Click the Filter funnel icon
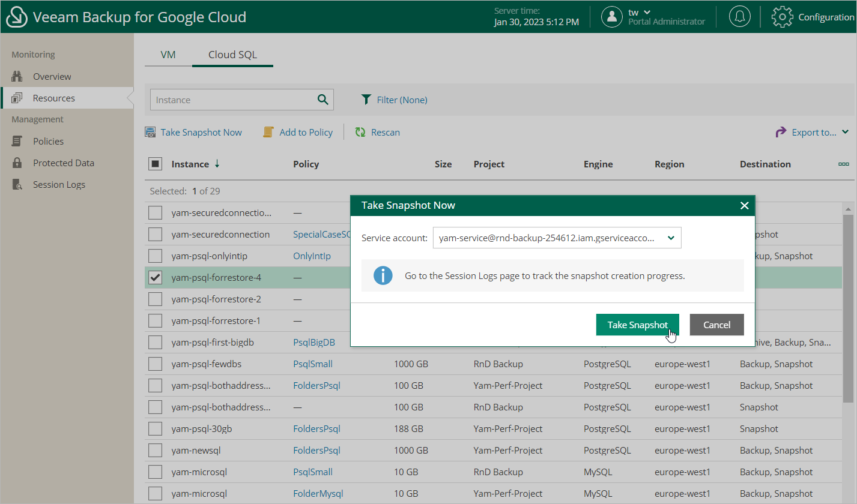This screenshot has width=857, height=504. click(x=366, y=100)
